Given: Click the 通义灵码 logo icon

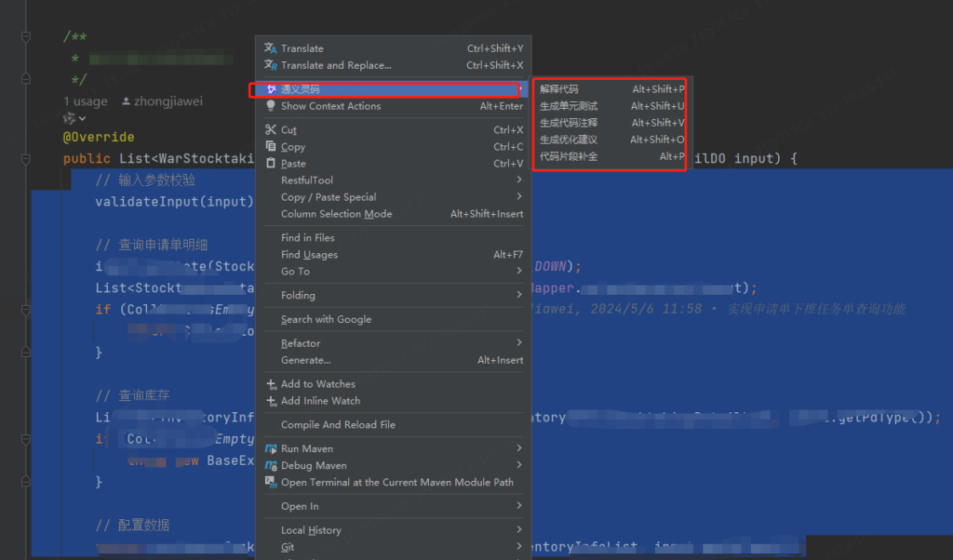Looking at the screenshot, I should pyautogui.click(x=270, y=89).
